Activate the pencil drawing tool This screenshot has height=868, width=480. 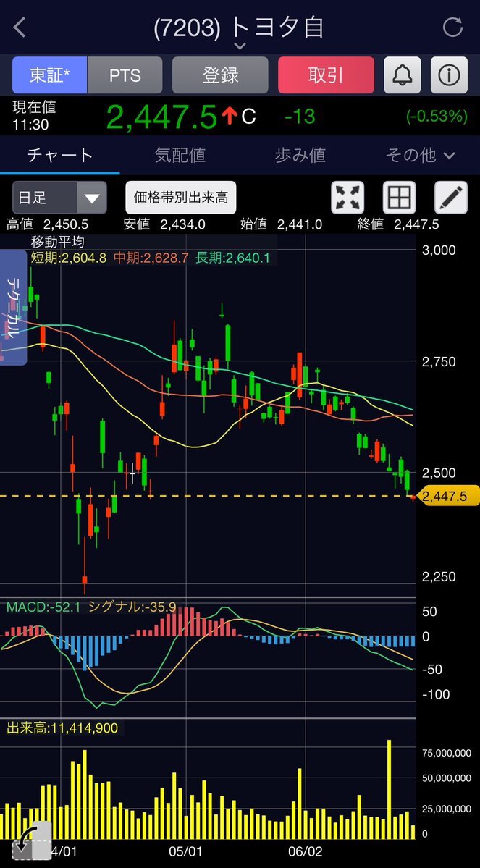[450, 198]
